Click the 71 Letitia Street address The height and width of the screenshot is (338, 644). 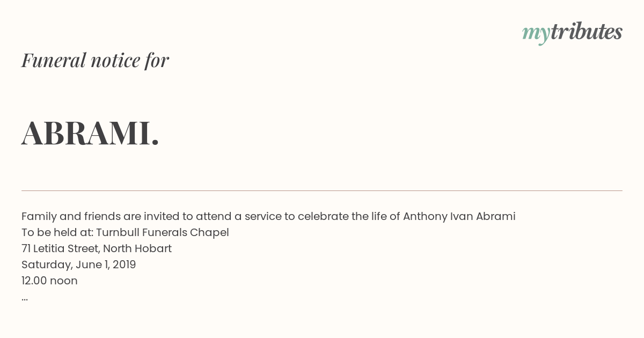coord(61,248)
